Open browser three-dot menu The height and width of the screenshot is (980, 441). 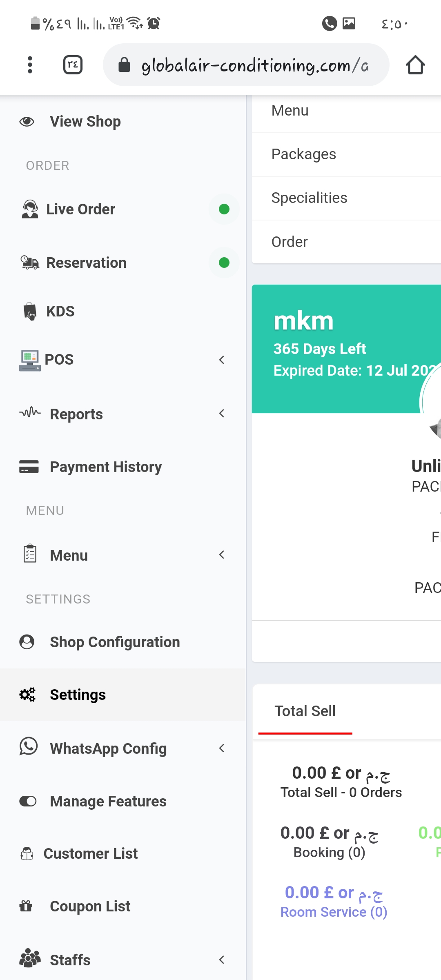30,65
